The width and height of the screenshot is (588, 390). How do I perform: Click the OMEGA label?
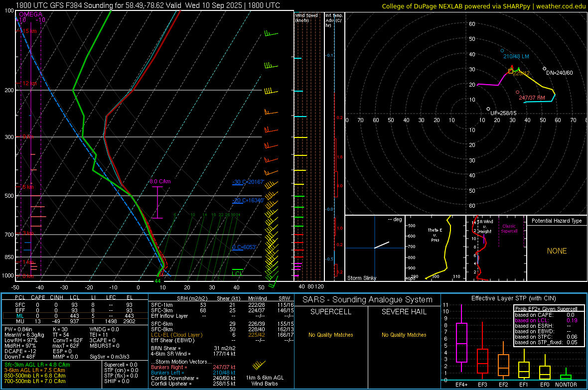point(30,14)
